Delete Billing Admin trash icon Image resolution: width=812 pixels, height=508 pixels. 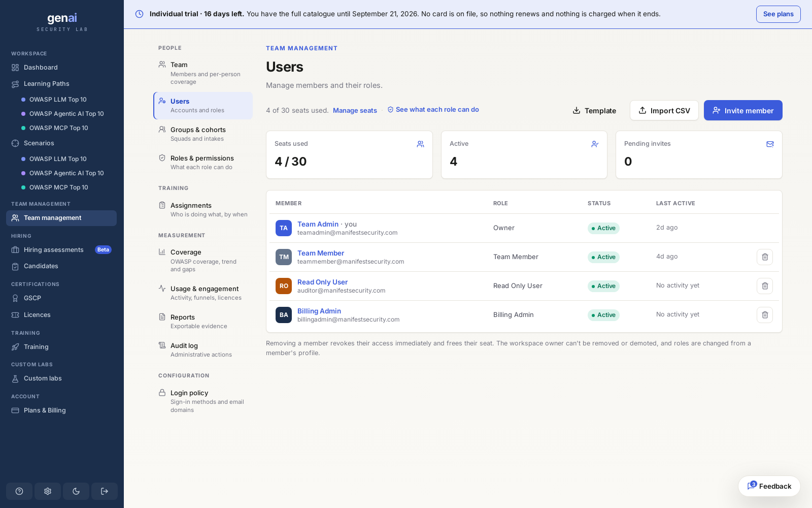coord(765,315)
